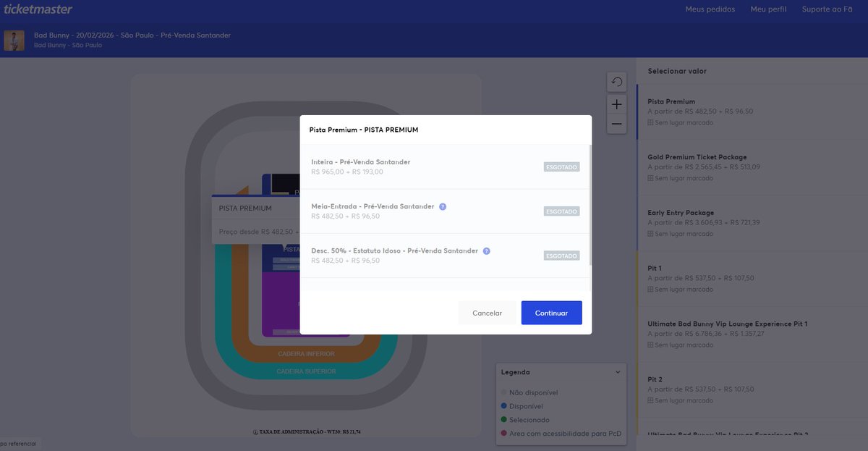Click ESGOTADO badge on Desc. 50% row
The height and width of the screenshot is (451, 868).
point(561,256)
